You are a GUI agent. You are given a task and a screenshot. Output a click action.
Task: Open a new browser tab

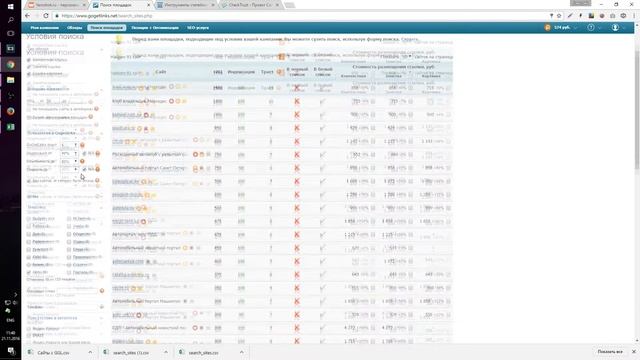(289, 5)
